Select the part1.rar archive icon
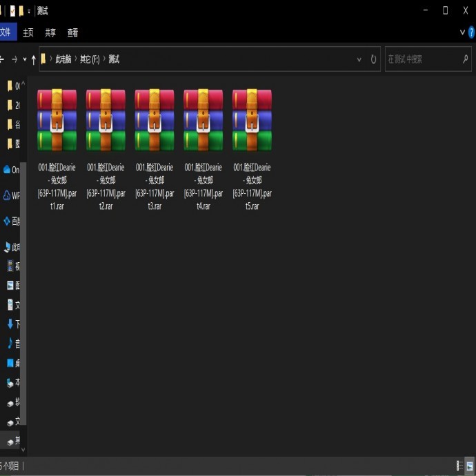The width and height of the screenshot is (476, 476). point(57,120)
